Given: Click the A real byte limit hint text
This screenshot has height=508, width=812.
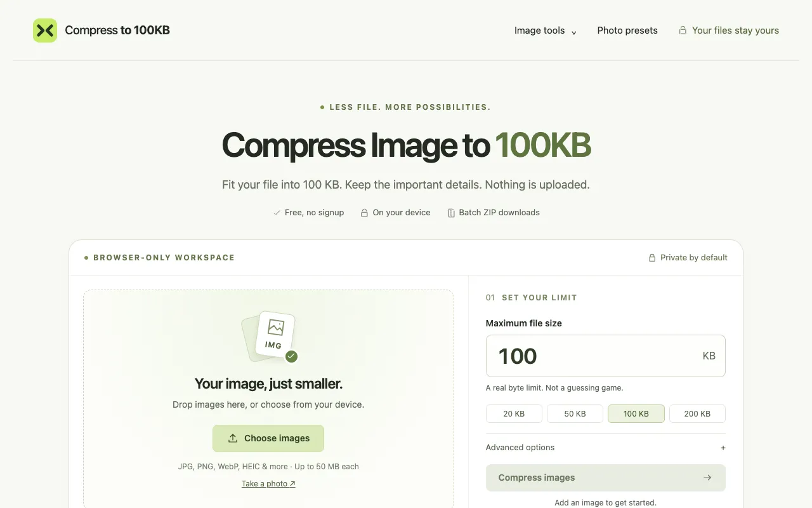Looking at the screenshot, I should [554, 388].
